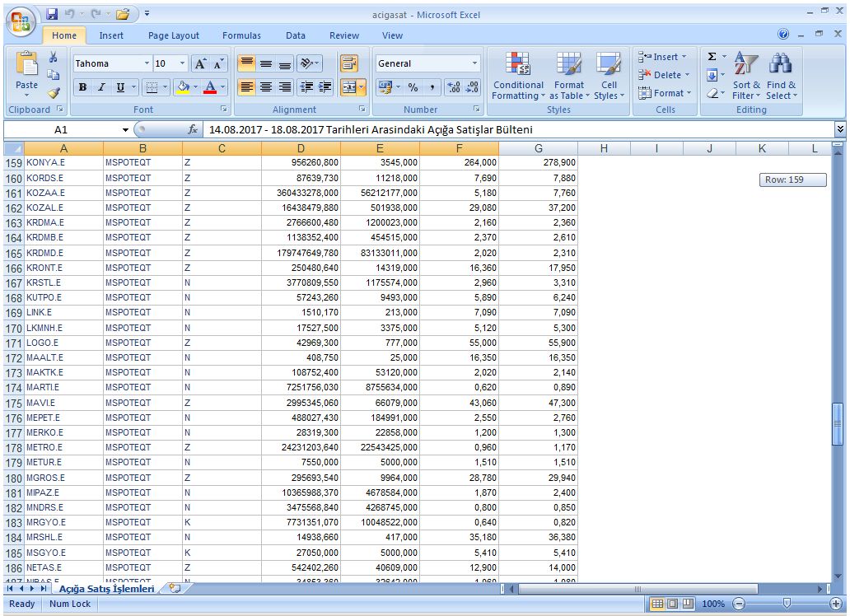Click the formula bar text field

coord(518,129)
